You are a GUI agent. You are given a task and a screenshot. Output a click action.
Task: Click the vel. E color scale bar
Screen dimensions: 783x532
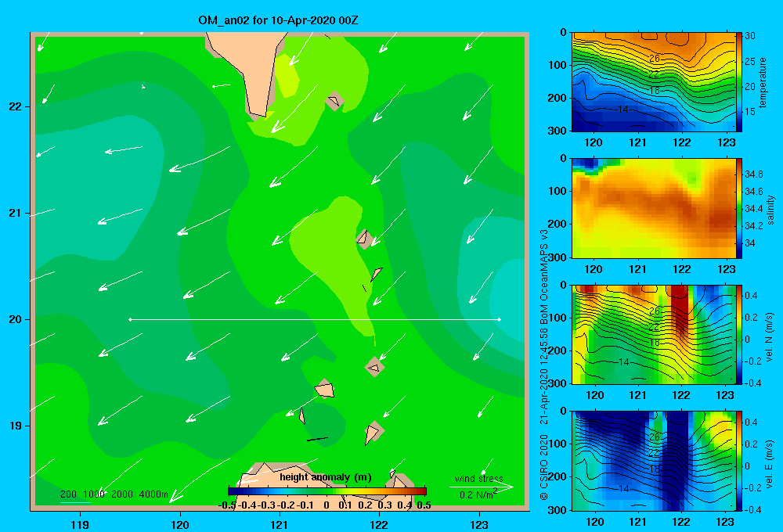[x=739, y=461]
